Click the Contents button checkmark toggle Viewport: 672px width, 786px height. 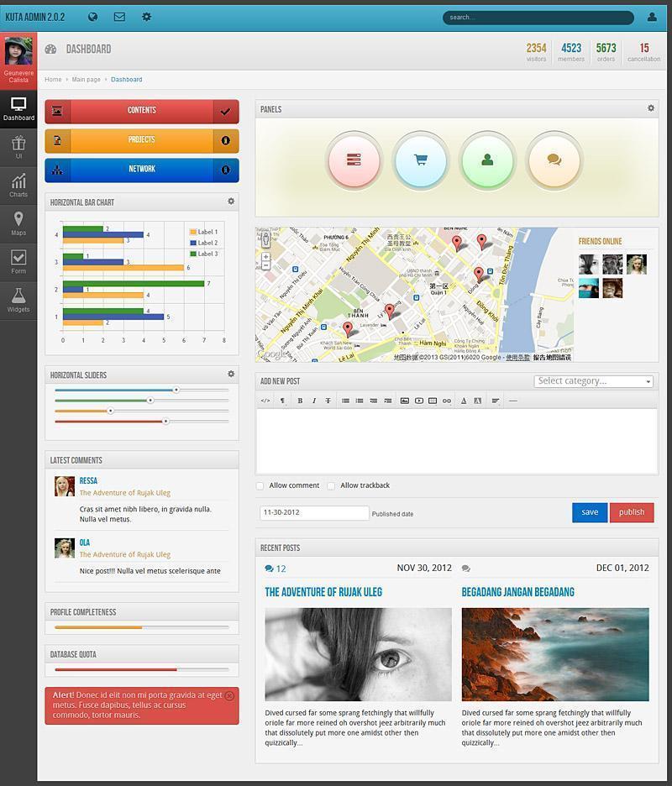226,111
